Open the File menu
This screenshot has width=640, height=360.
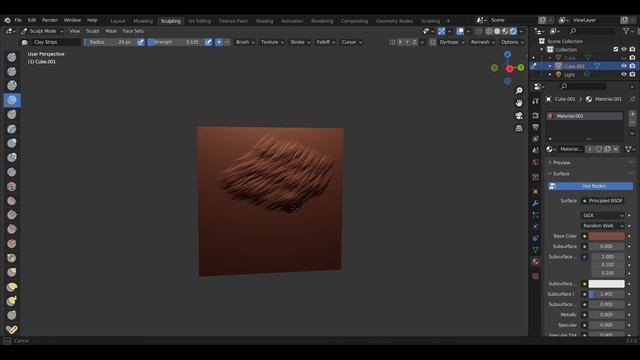18,20
